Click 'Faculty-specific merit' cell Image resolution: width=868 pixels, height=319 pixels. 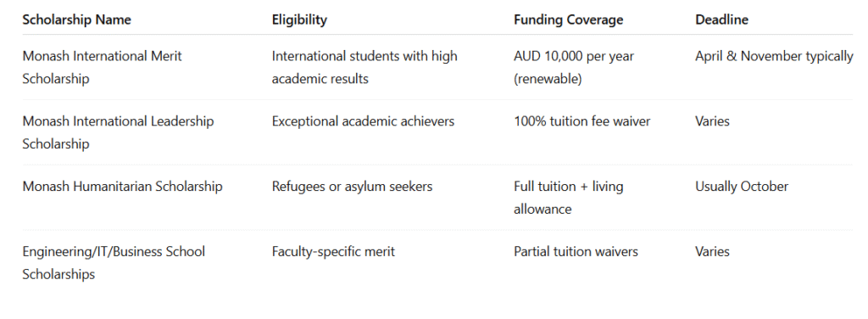pyautogui.click(x=333, y=252)
